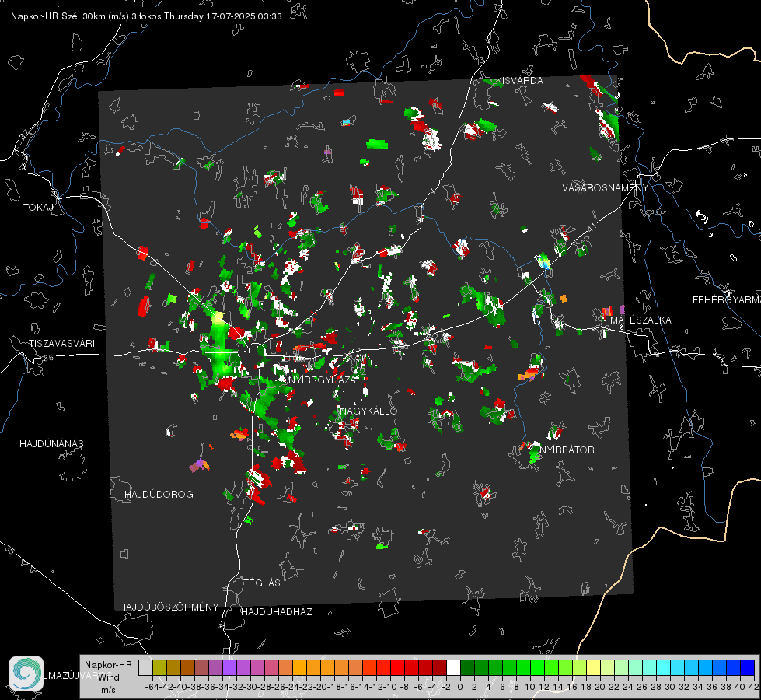Click the 20 value on the legend scale
The height and width of the screenshot is (700, 761).
point(600,687)
